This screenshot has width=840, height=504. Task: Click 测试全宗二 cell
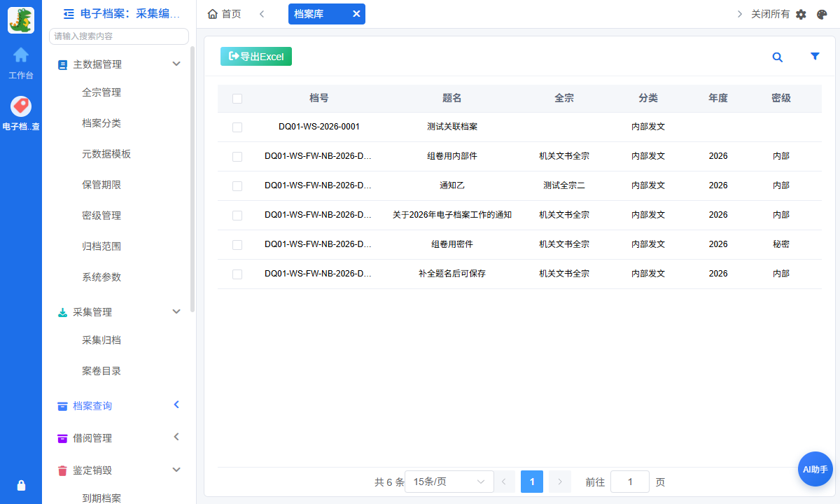coord(564,186)
